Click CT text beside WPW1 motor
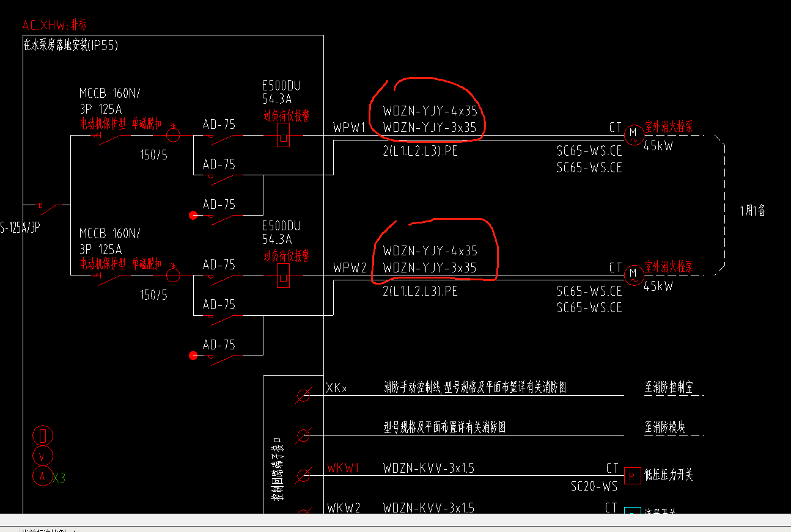This screenshot has height=532, width=791. tap(615, 128)
